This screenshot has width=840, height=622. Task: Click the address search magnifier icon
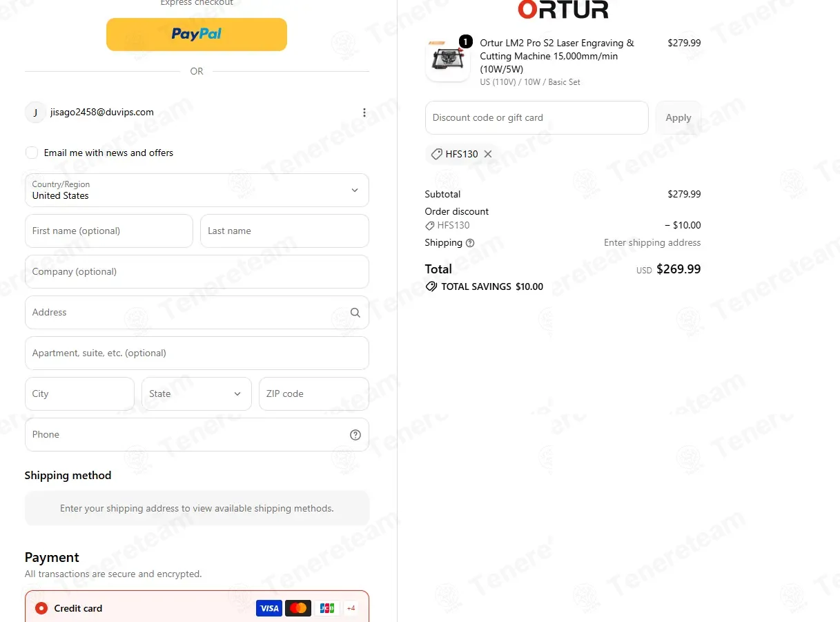pos(355,313)
